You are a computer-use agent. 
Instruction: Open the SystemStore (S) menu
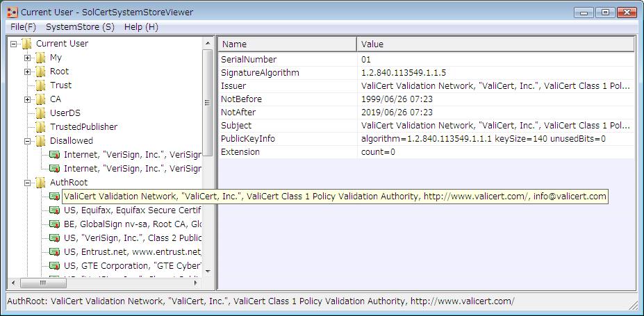tap(80, 27)
